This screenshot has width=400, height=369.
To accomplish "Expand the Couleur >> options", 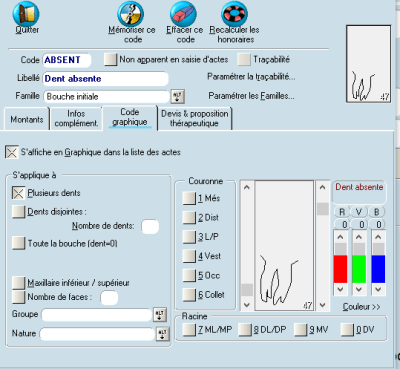I will (361, 307).
